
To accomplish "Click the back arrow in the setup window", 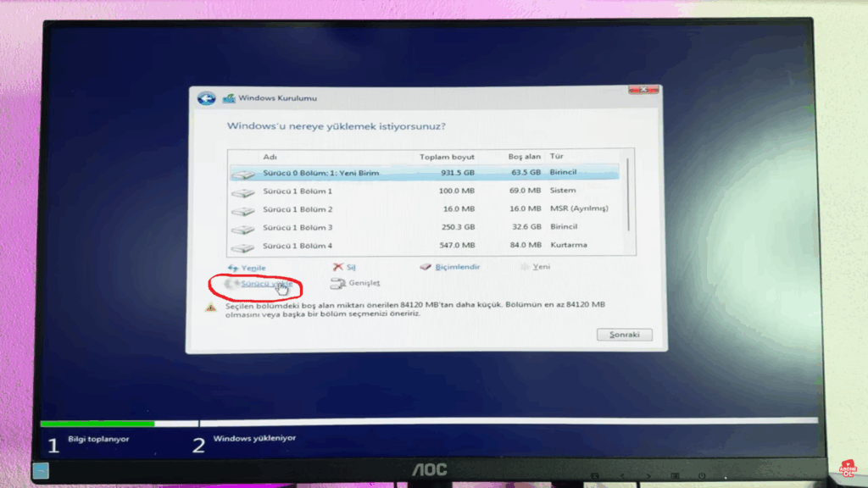I will 206,98.
